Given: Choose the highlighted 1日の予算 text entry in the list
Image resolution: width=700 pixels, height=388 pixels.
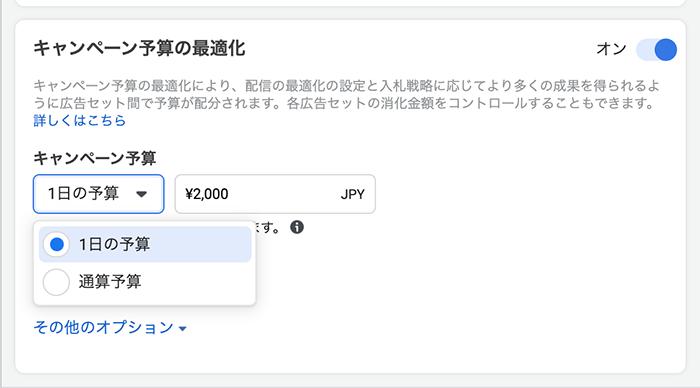Looking at the screenshot, I should coord(114,244).
